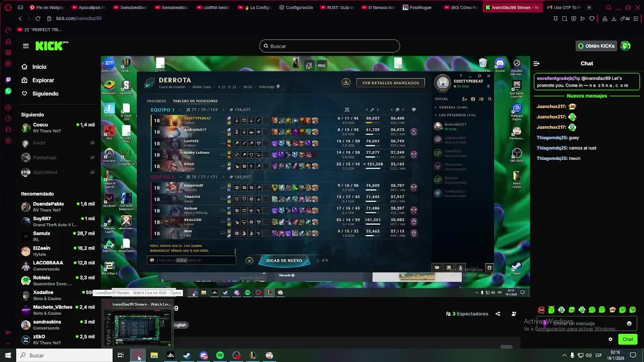Open the browser easy setup menu icon
Viewport: 644px width, 362px height.
[x=636, y=19]
